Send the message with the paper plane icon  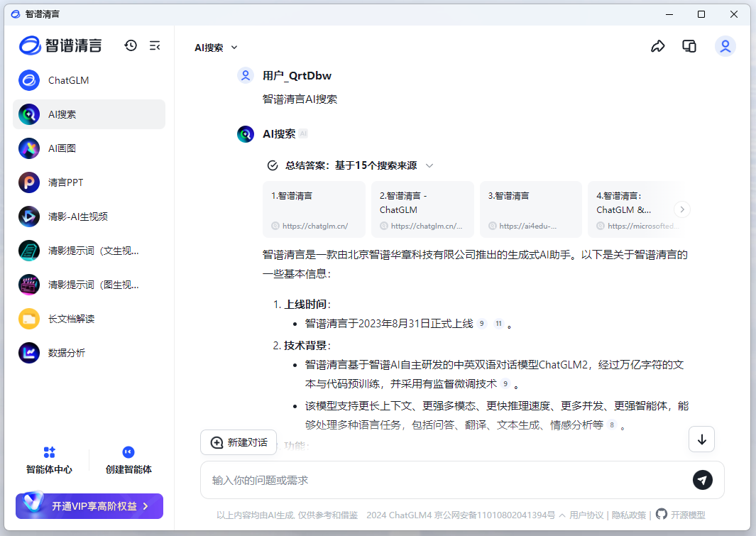pyautogui.click(x=703, y=480)
